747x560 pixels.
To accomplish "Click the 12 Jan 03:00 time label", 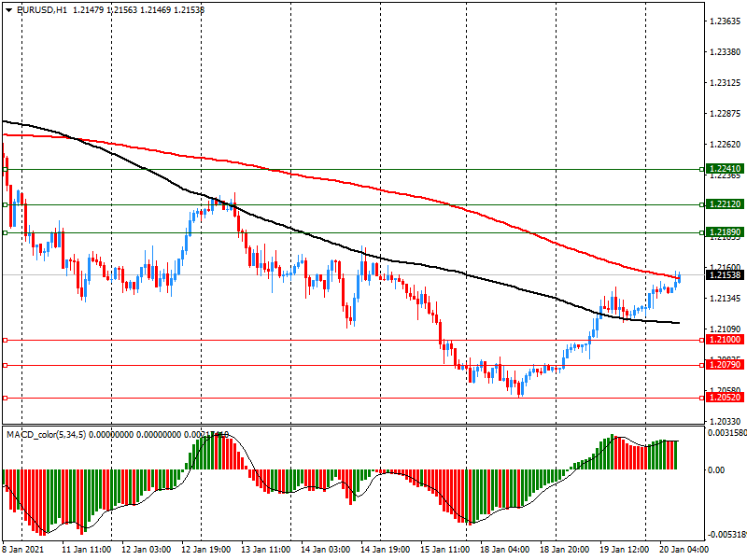I will tap(147, 549).
